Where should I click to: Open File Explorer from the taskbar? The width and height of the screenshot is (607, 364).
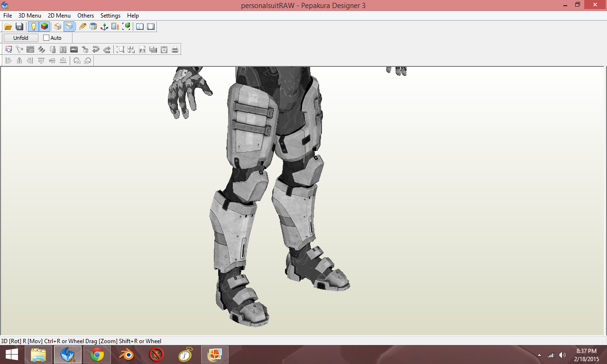click(38, 355)
